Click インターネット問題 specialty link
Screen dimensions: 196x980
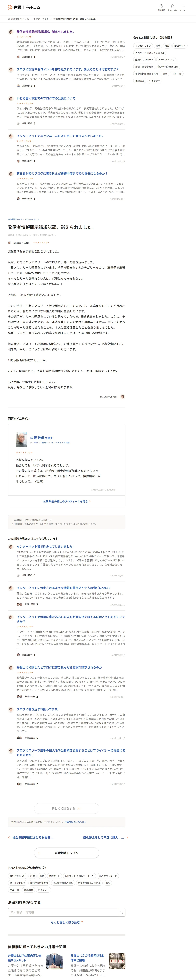point(60,442)
